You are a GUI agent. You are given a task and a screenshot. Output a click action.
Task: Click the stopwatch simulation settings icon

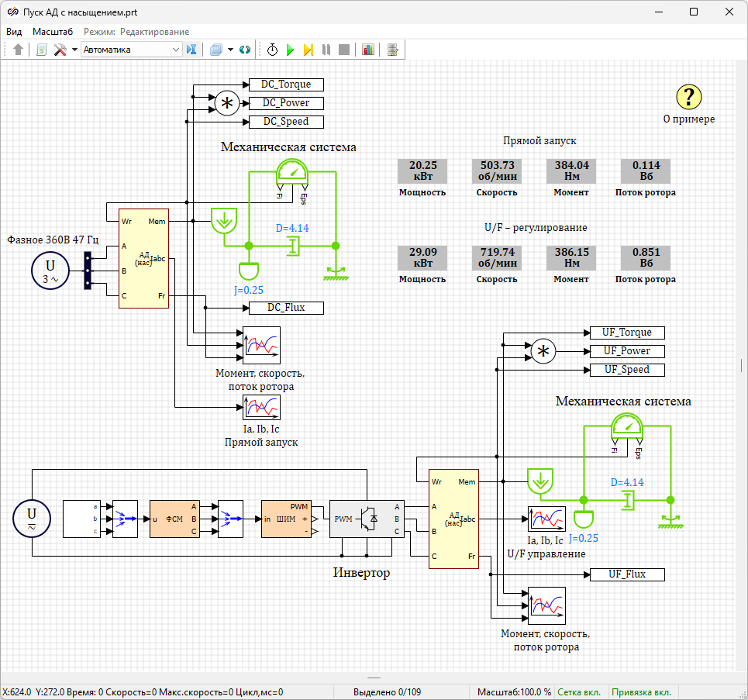point(272,50)
